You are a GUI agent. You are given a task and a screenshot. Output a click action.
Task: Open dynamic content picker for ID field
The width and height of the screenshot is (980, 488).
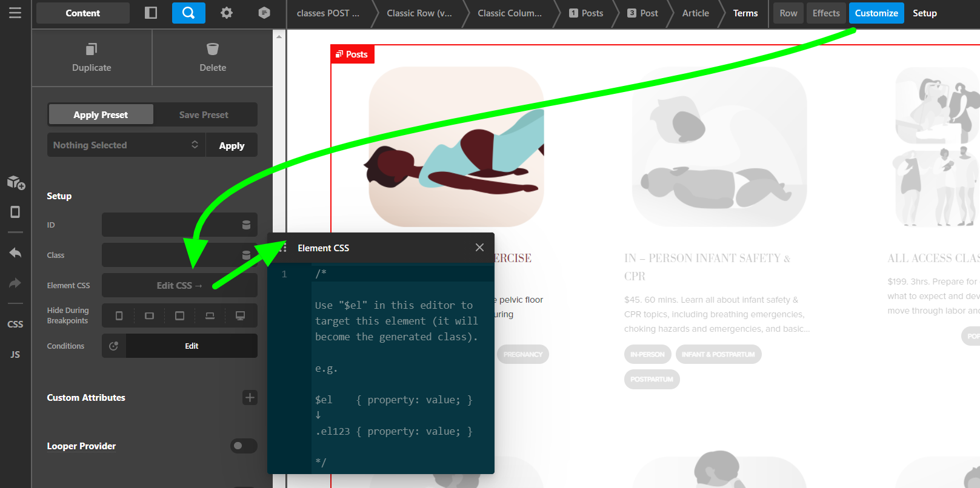pos(246,225)
